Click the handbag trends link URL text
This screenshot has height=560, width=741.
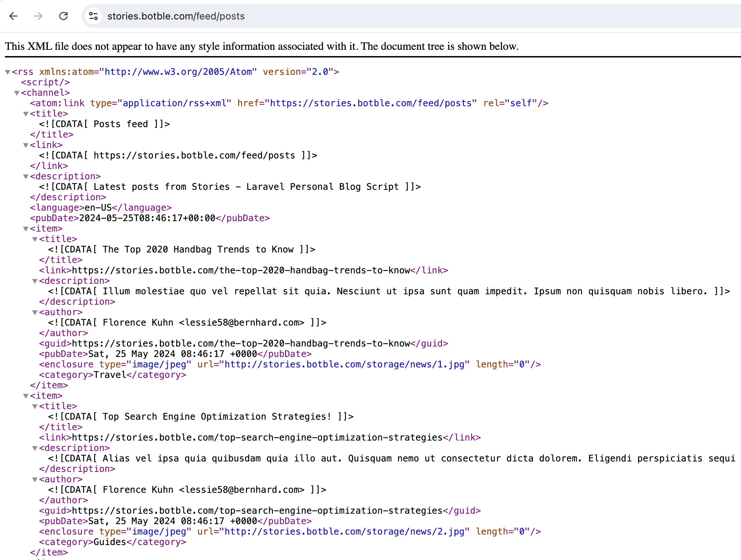point(240,270)
